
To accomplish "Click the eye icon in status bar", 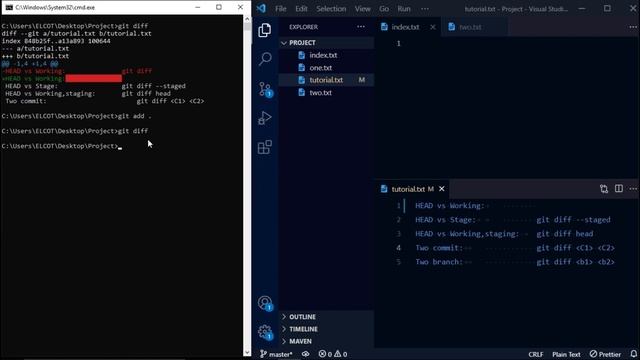I will [305, 354].
